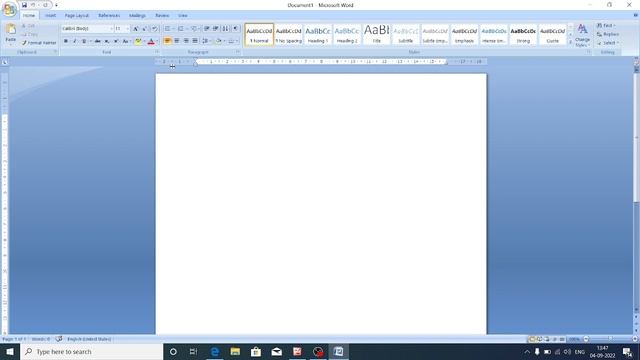Open Change Styles options
640x360 pixels.
coord(582,35)
